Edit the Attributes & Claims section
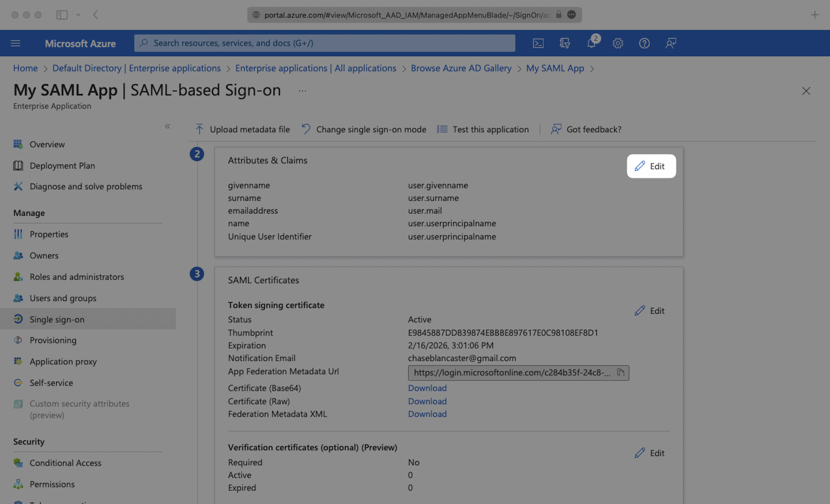 pos(651,166)
